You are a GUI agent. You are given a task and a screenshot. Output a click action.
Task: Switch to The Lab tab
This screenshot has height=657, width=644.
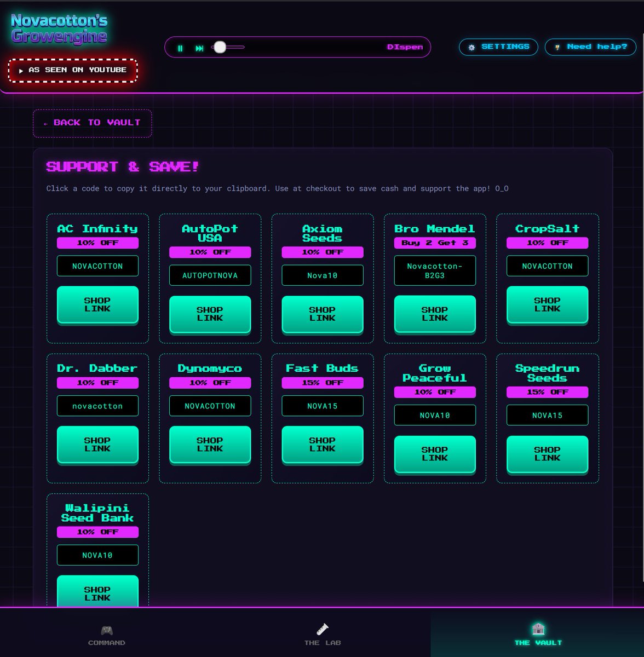pos(323,636)
